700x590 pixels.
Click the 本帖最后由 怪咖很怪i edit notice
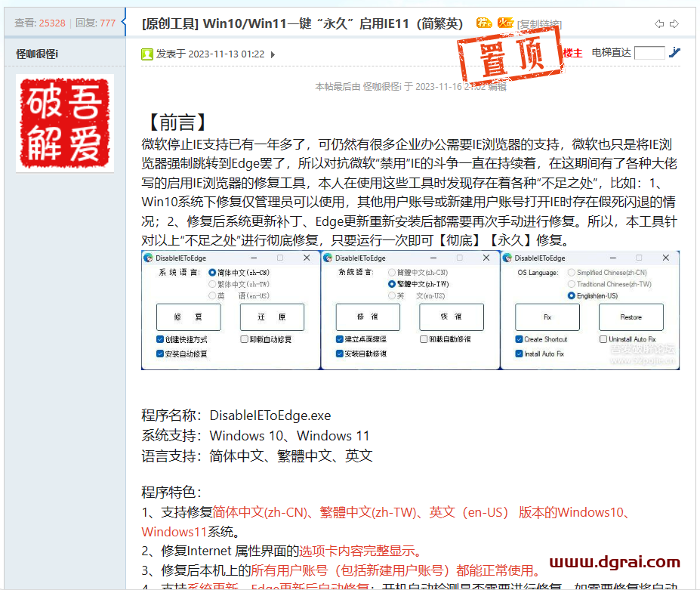tap(411, 87)
